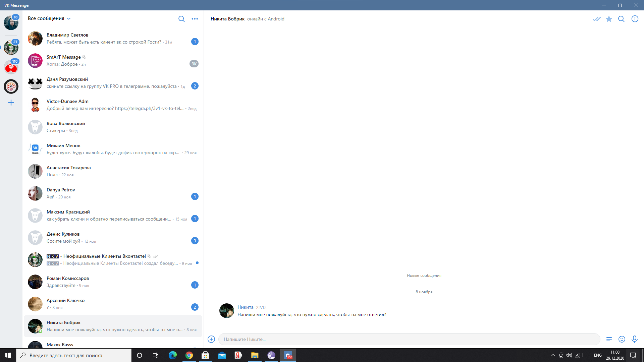The image size is (644, 362).
Task: Switch to the account with the 27 badge
Action: [11, 48]
